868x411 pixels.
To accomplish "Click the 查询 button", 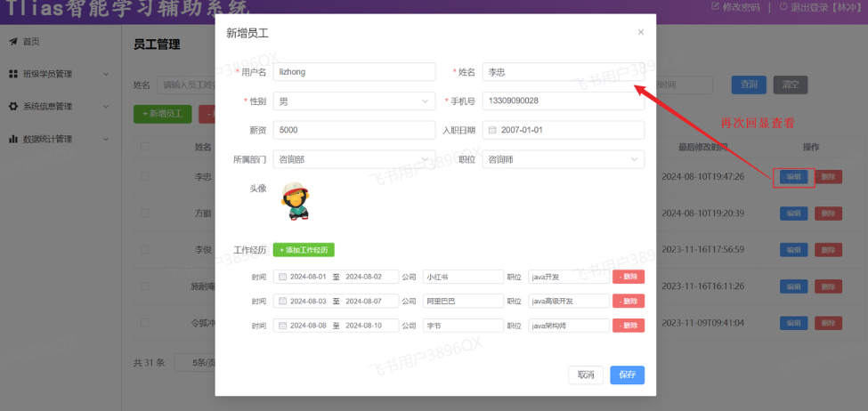I will (x=749, y=85).
